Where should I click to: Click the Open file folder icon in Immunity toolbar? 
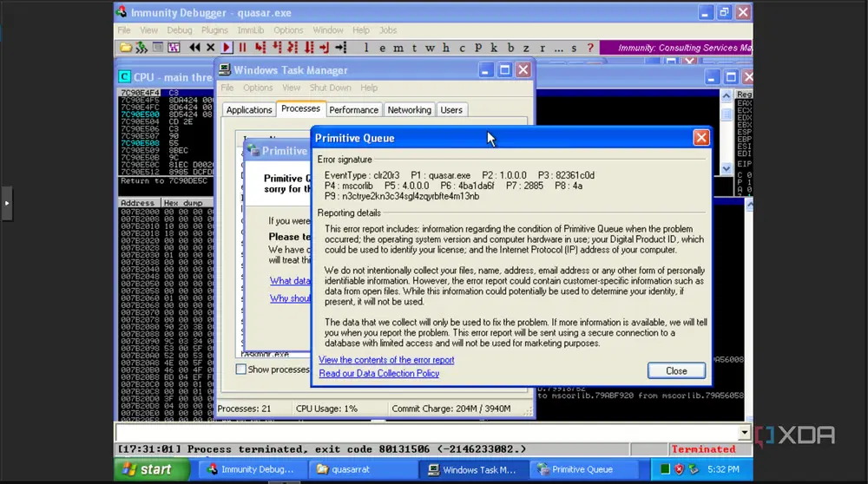tap(126, 48)
